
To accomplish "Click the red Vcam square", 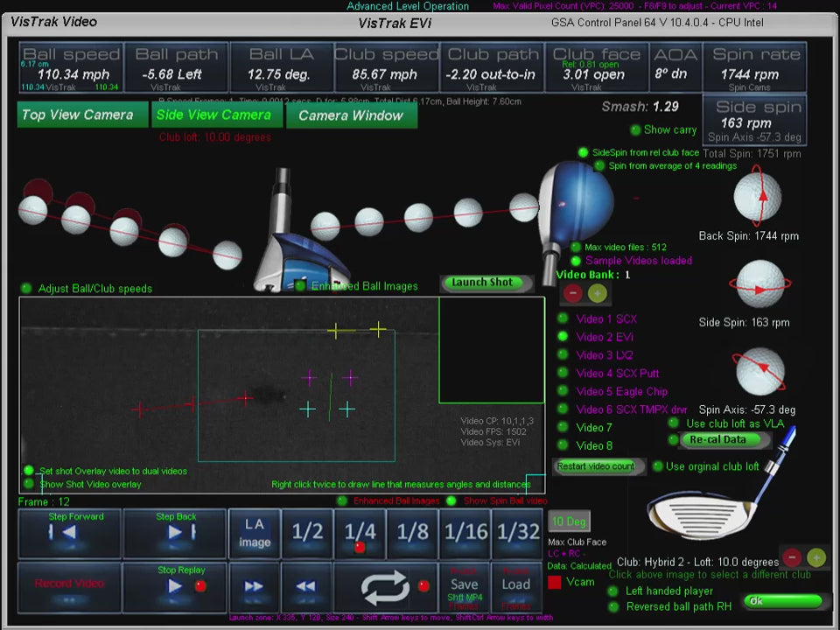I will (555, 582).
